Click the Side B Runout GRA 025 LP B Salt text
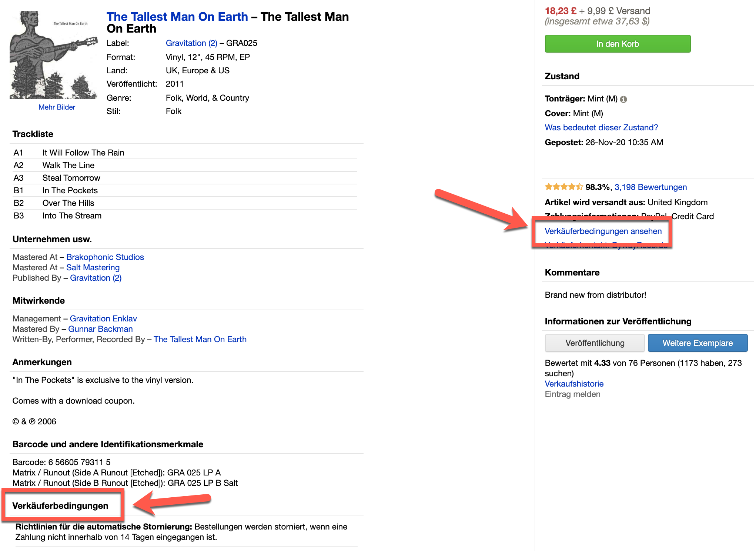Screen dimensions: 756x551 coord(125,483)
